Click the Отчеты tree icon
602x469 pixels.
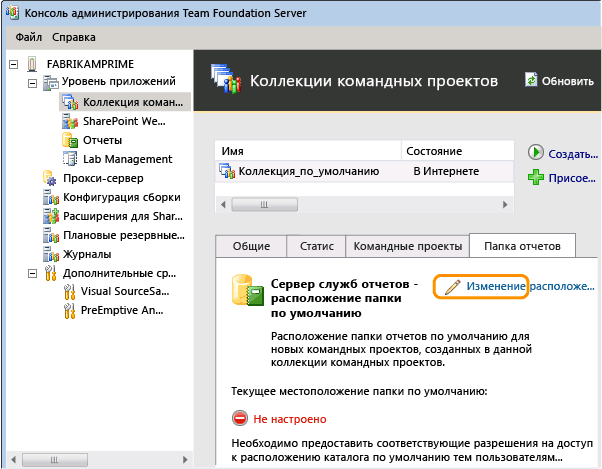coord(70,140)
